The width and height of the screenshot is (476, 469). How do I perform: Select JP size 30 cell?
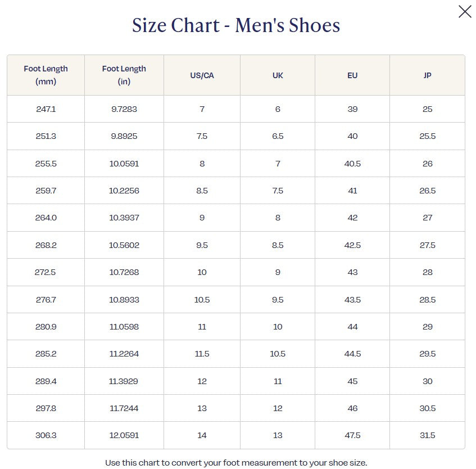[427, 381]
